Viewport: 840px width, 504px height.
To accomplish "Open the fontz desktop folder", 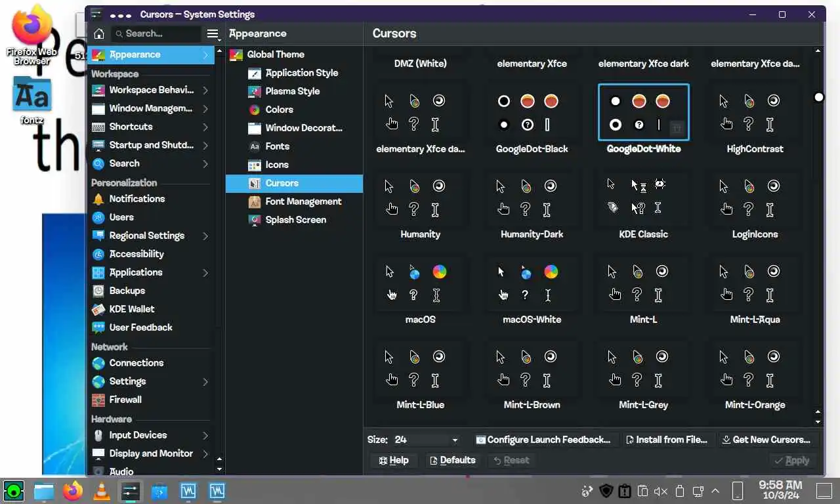I will pyautogui.click(x=32, y=100).
